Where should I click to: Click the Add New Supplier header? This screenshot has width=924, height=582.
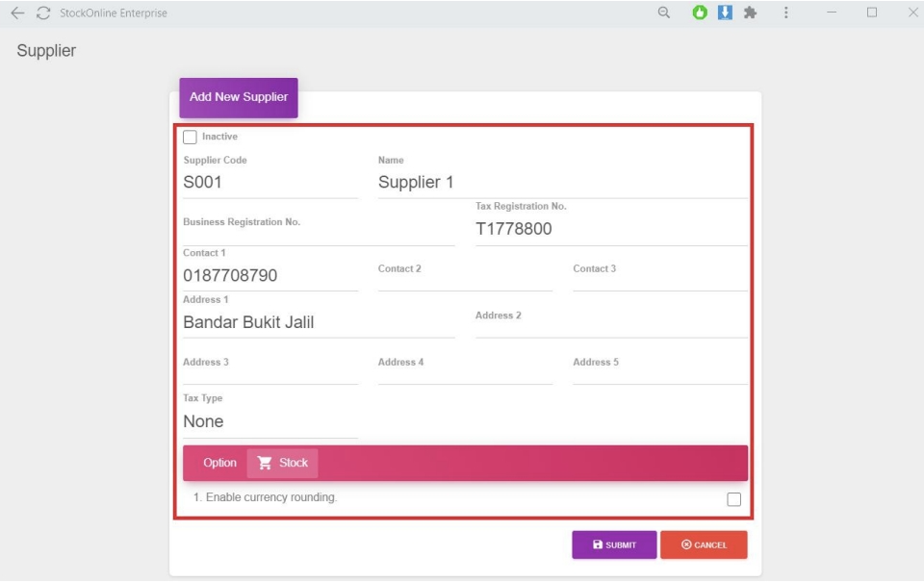click(x=238, y=97)
